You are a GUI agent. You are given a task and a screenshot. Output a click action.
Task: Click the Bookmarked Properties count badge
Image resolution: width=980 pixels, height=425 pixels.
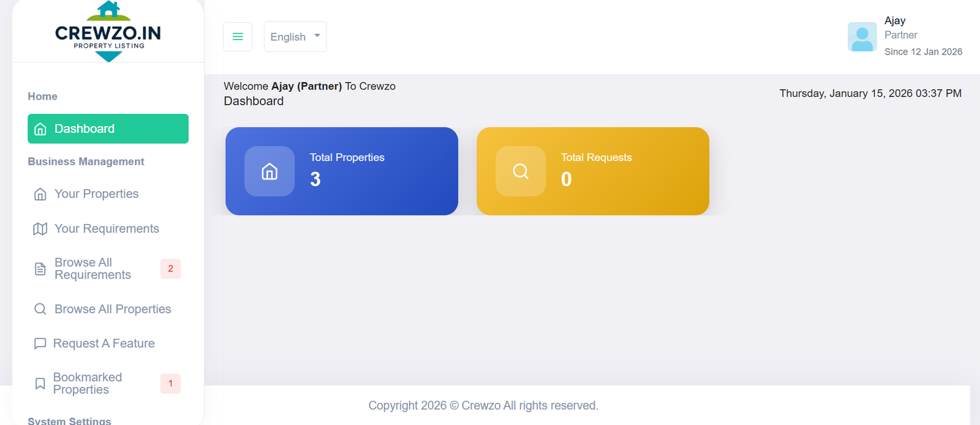tap(170, 383)
